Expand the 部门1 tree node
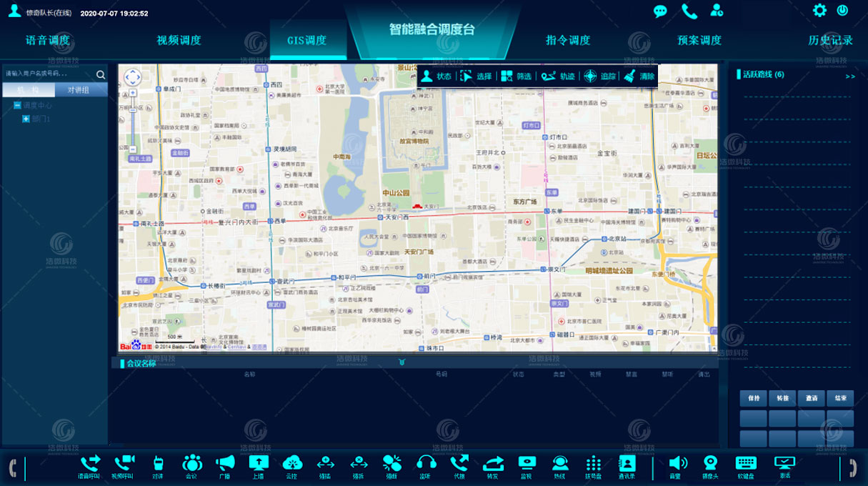The width and height of the screenshot is (868, 486). pos(26,119)
